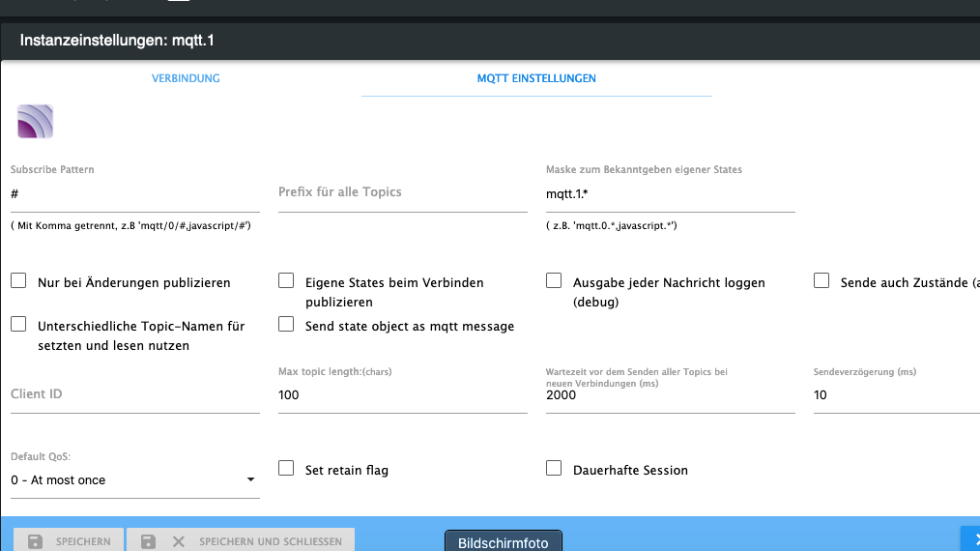Focus the Prefix für alle Topics field
This screenshot has height=551, width=980.
pyautogui.click(x=402, y=192)
